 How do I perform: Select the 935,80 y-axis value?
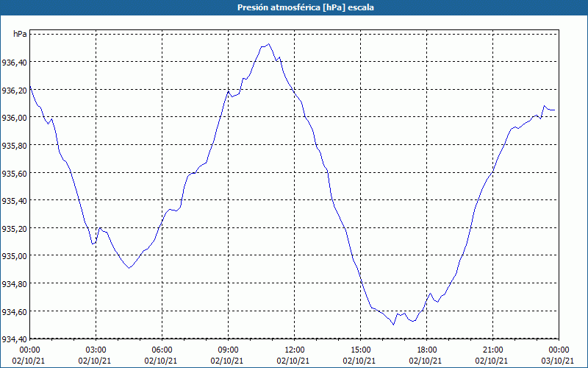(14, 145)
